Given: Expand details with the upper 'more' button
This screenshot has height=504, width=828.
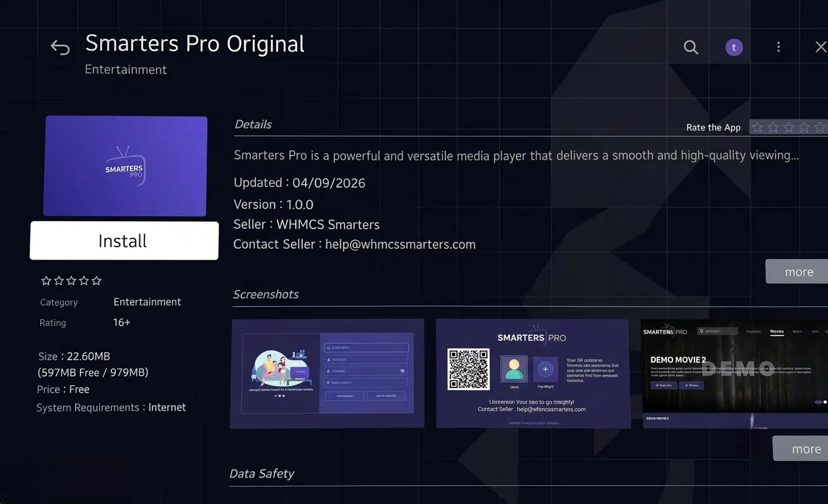Looking at the screenshot, I should (798, 272).
